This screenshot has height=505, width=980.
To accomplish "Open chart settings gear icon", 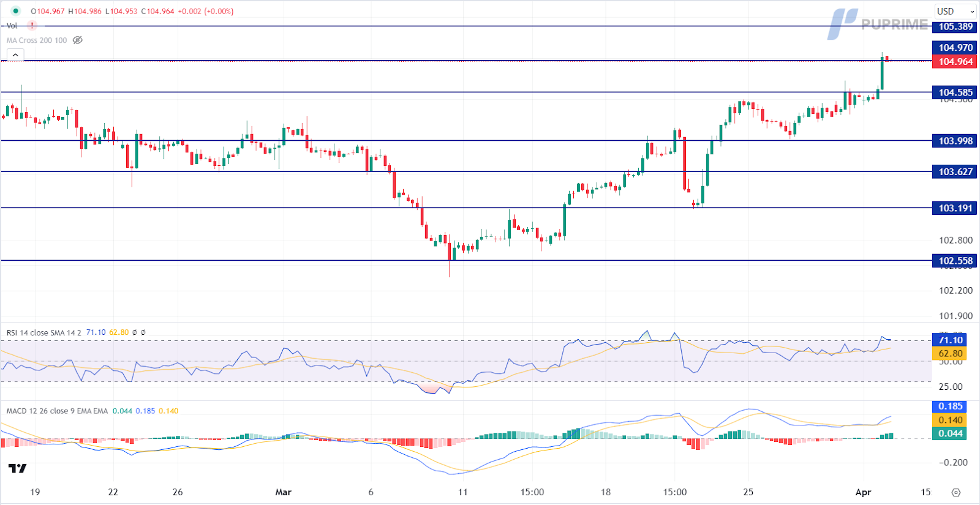I will point(956,492).
